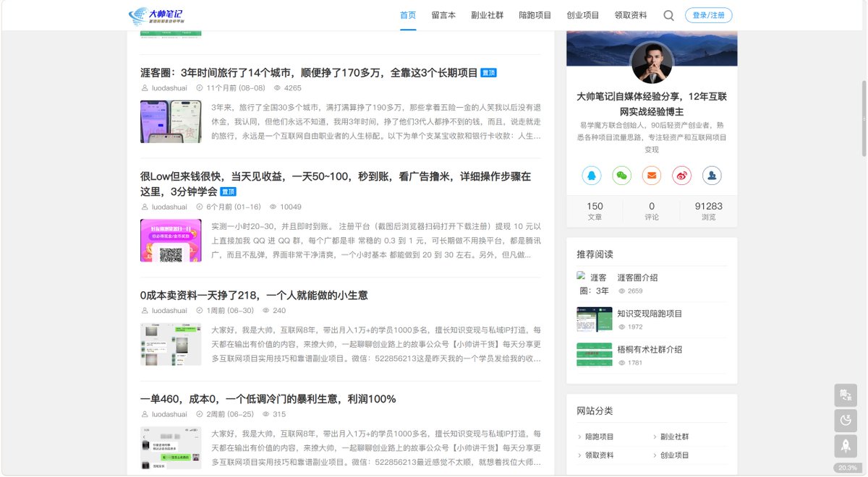868x477 pixels.
Task: Click the 10049 view count
Action: coord(291,207)
